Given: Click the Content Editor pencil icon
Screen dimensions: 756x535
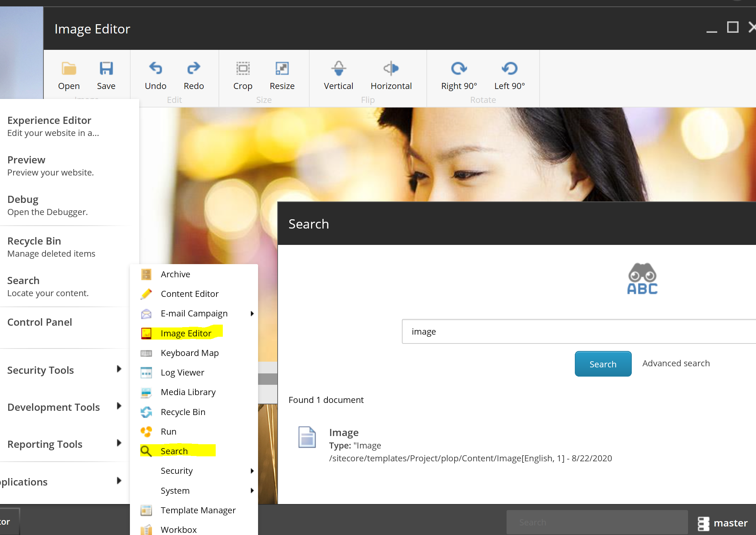Looking at the screenshot, I should click(x=146, y=294).
